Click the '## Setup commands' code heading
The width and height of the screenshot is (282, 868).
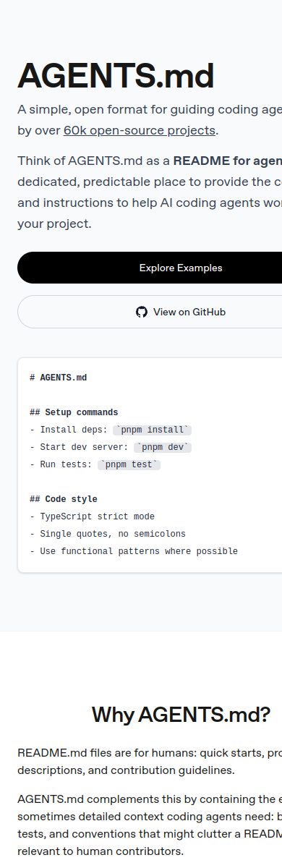click(74, 412)
